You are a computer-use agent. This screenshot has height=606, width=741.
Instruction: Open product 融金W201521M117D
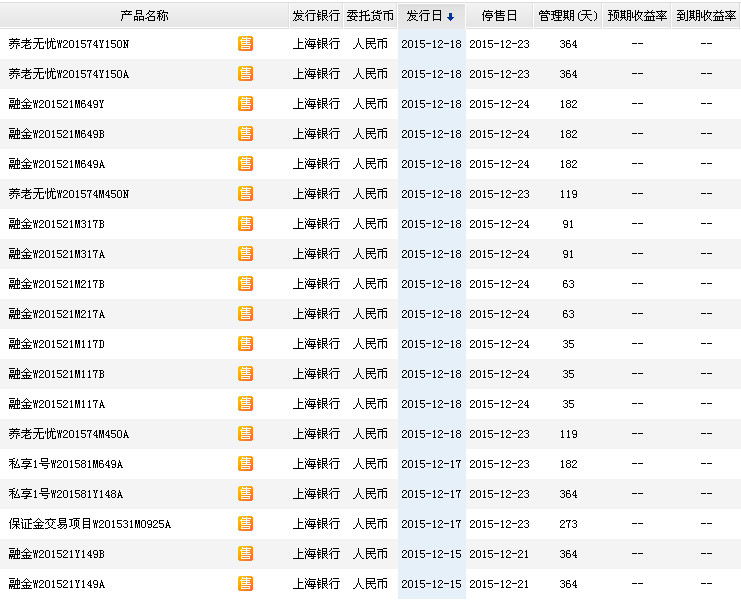(56, 344)
